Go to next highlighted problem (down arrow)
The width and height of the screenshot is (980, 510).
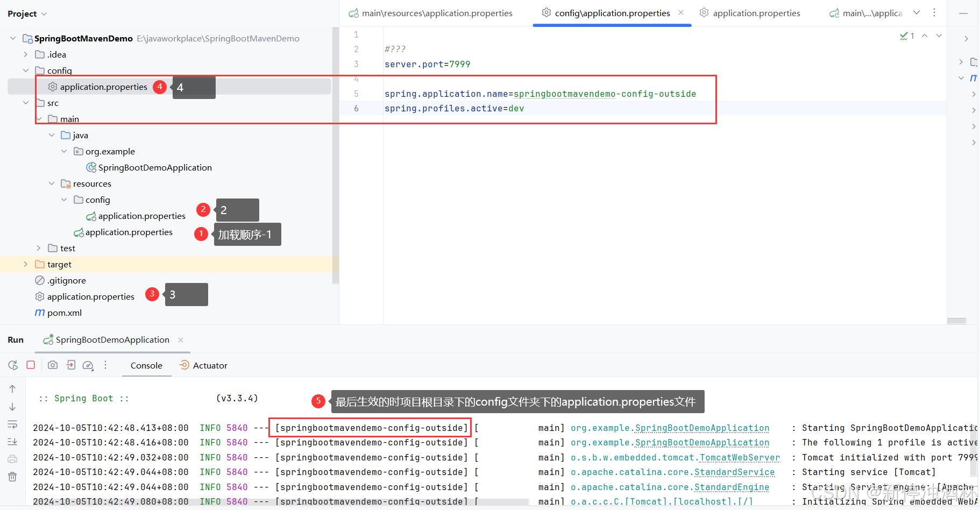coord(939,36)
